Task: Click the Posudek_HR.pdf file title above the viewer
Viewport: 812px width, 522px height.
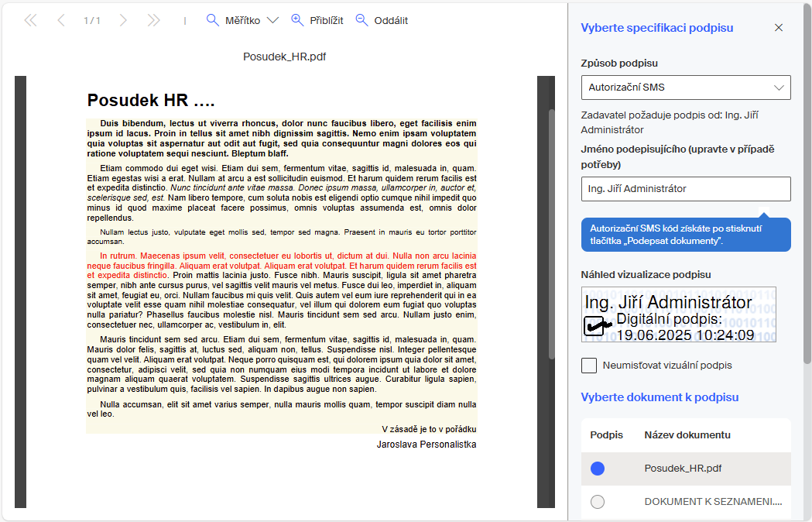Action: (x=284, y=57)
